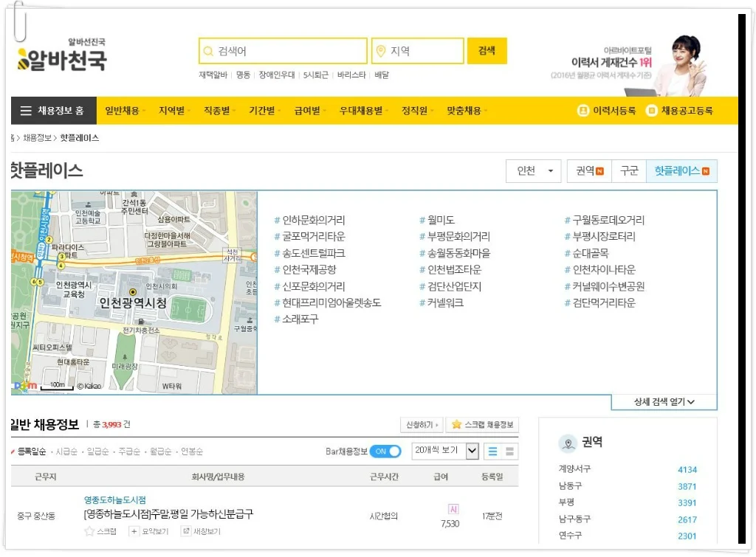The width and height of the screenshot is (756, 557).
Task: Focus the 검색어 input field
Action: [x=283, y=51]
